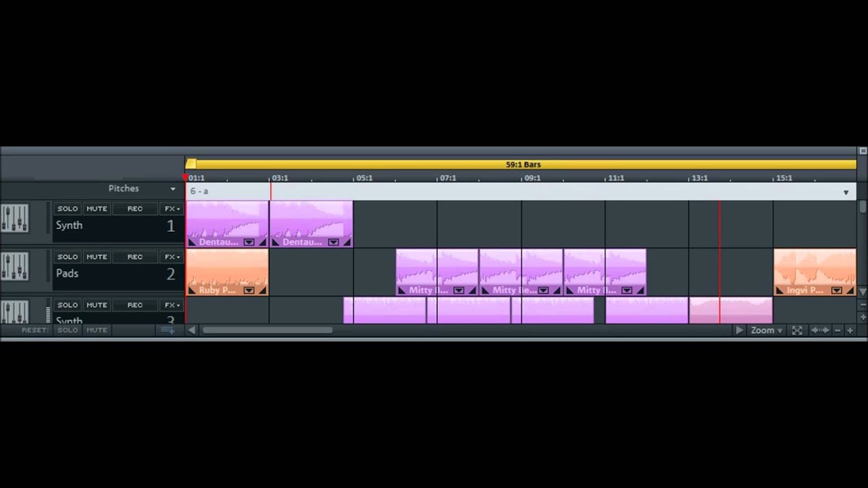Image resolution: width=868 pixels, height=488 pixels.
Task: Zoom in vertically with plus icon
Action: 863,317
